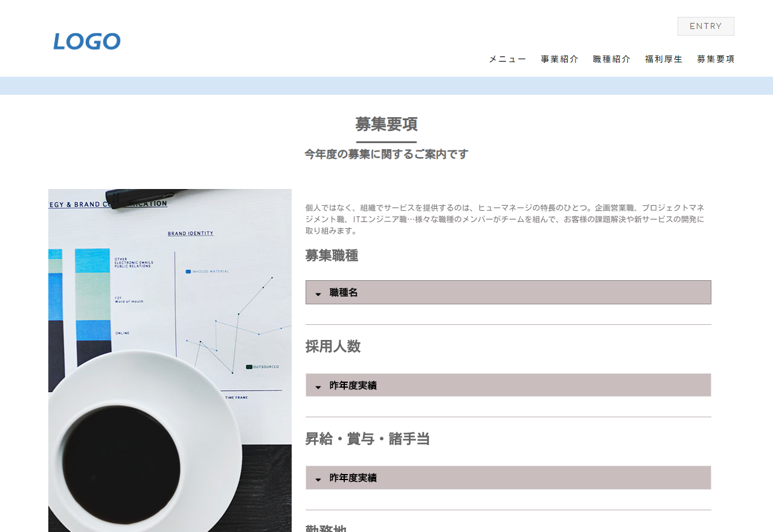
Task: Click the paragraph starting 個人ではなく
Action: point(505,219)
